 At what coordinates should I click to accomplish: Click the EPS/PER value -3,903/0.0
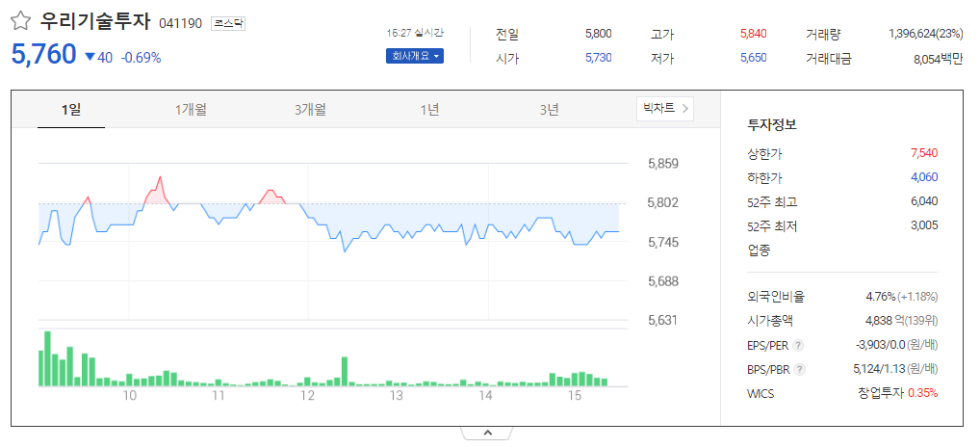tap(881, 345)
